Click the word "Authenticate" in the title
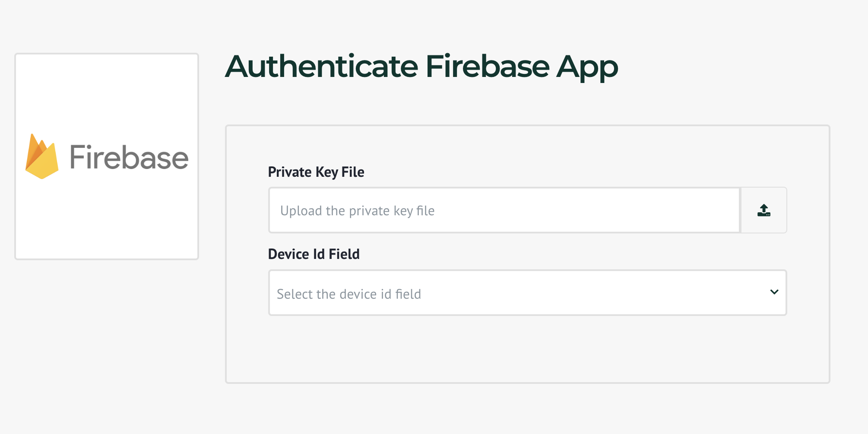Screen dimensions: 868x434 point(322,67)
